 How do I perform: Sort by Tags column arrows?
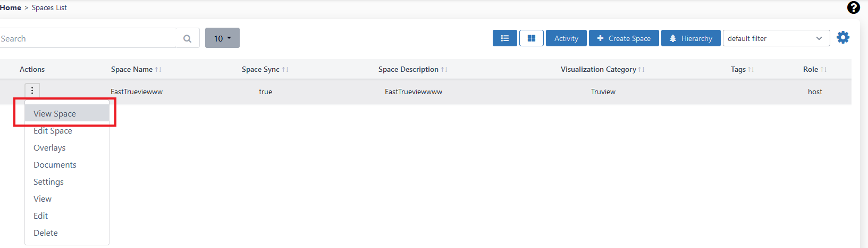tap(751, 70)
